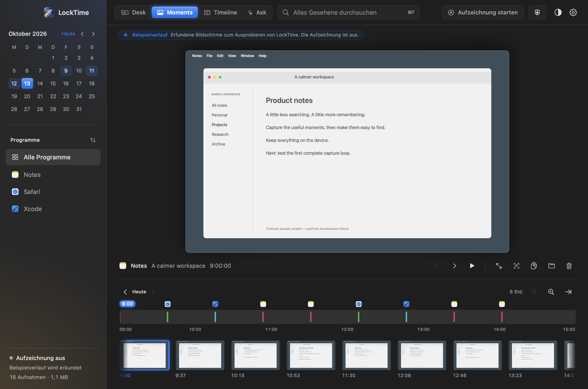Go to the next moment chevron
The image size is (588, 389).
tap(454, 266)
